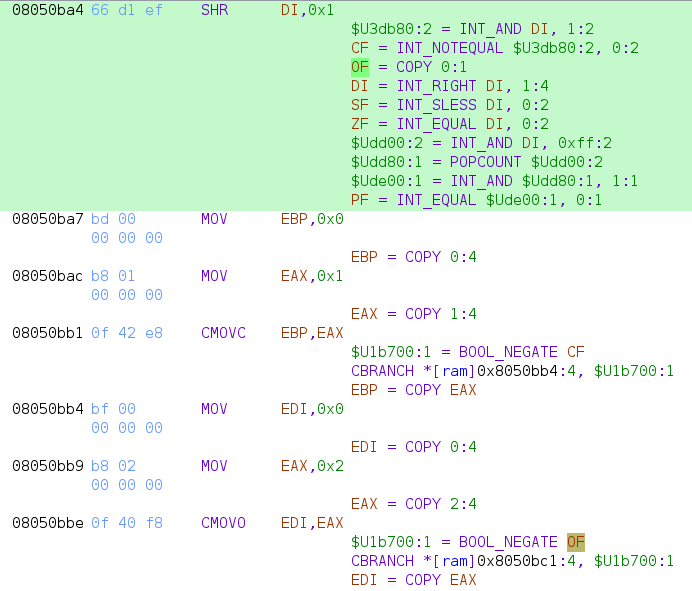The height and width of the screenshot is (591, 692).
Task: Select address 08050bb1
Action: point(48,333)
